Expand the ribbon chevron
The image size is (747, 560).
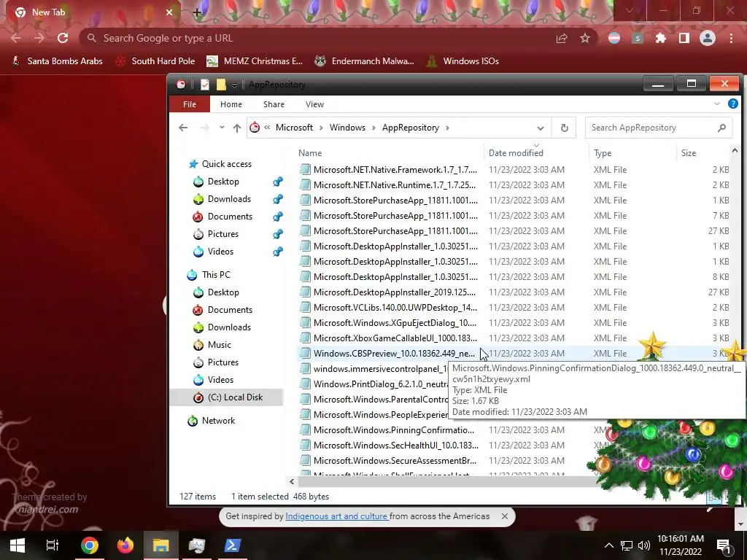(716, 104)
